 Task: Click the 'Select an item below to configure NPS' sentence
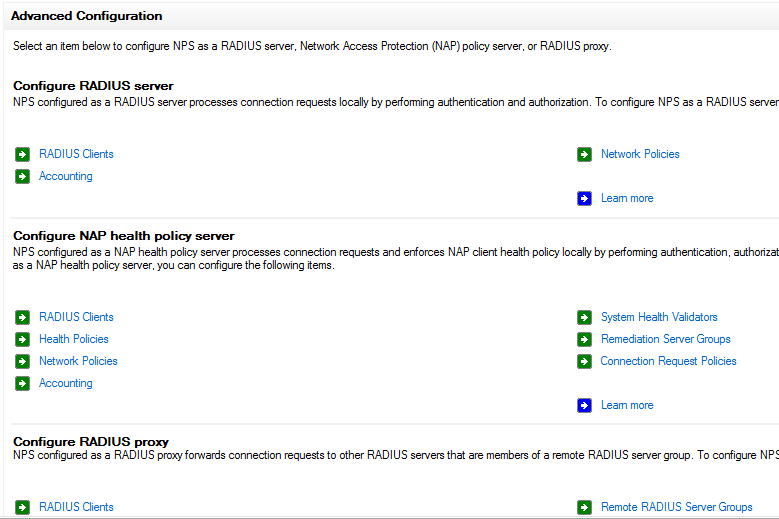[x=312, y=46]
